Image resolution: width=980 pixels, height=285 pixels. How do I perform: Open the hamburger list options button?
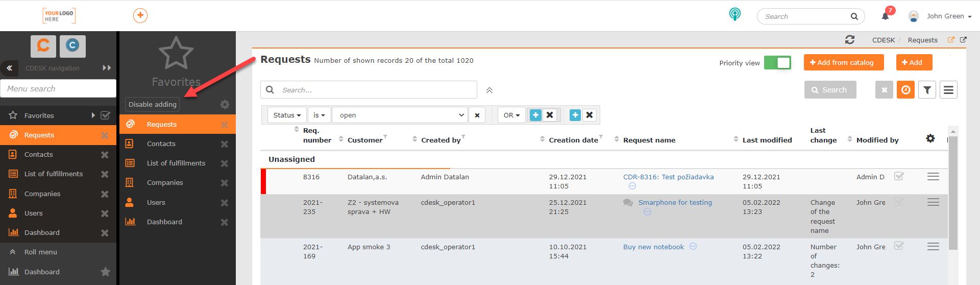point(948,90)
